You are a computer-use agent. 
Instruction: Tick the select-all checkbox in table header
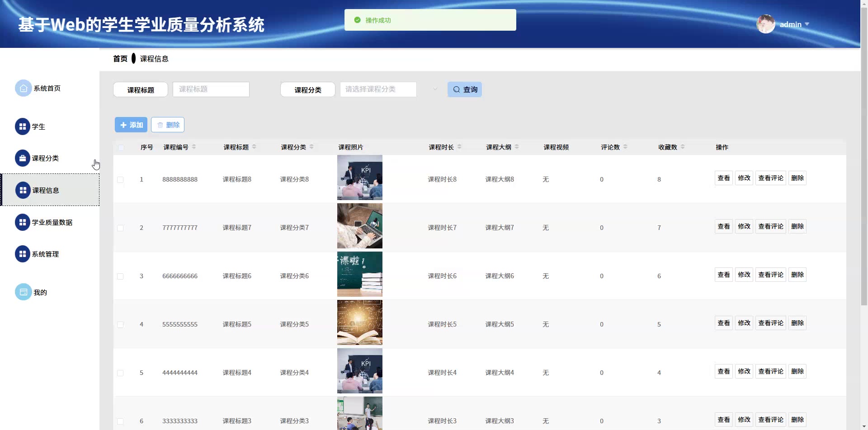[x=121, y=148]
